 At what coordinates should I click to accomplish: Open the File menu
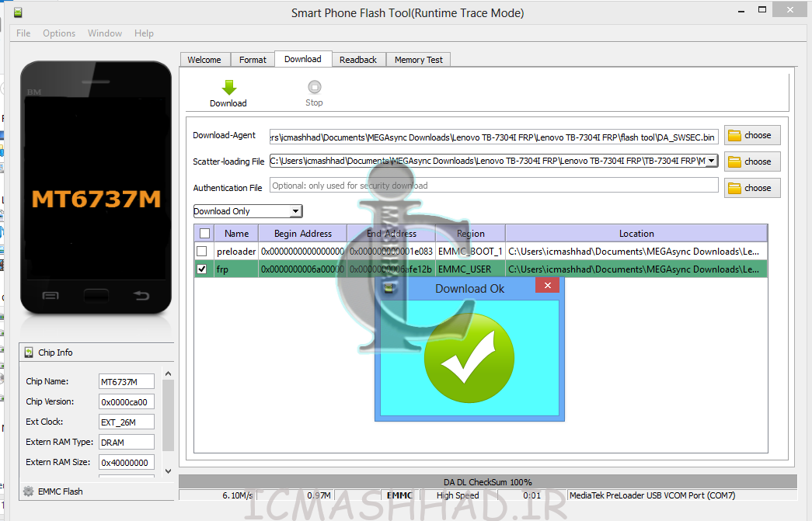[23, 33]
